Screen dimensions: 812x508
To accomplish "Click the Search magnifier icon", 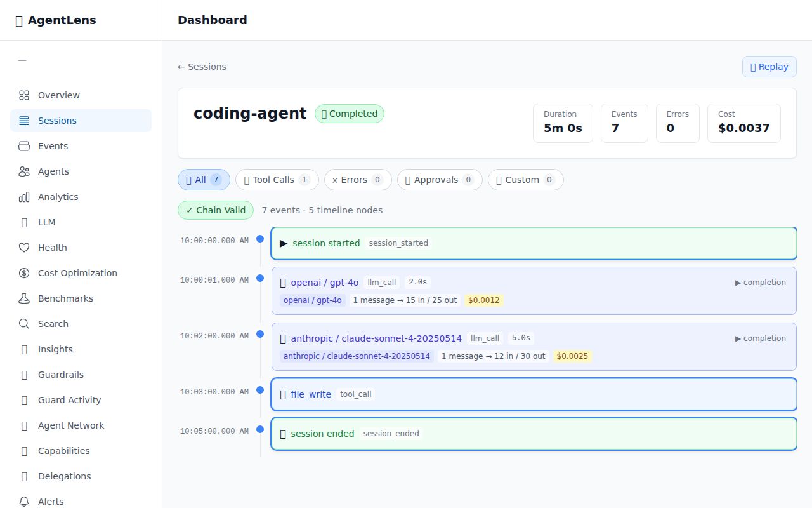I will coord(24,324).
